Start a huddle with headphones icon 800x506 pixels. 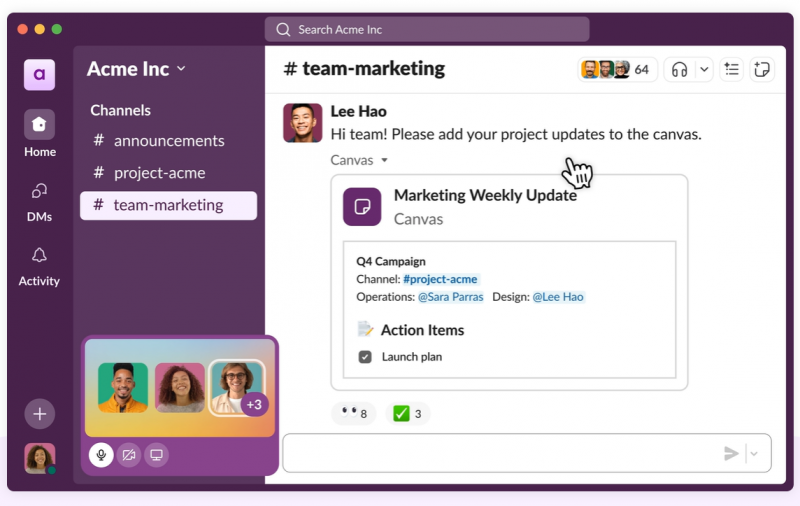(x=679, y=69)
